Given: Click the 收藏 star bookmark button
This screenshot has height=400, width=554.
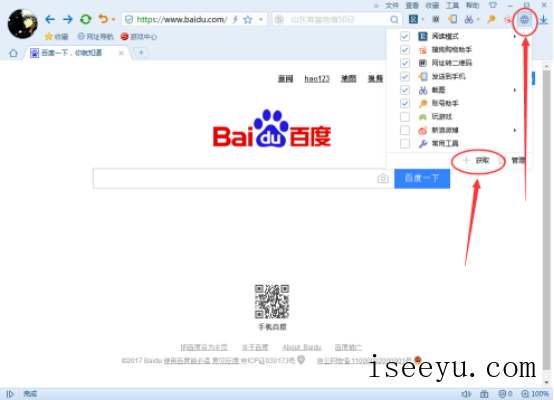Looking at the screenshot, I should (57, 36).
